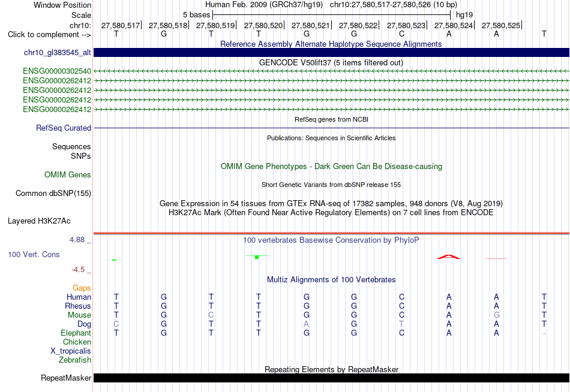Screen dimensions: 570x392
Task: Open the 100 Vert. Cons label
Action: [x=34, y=254]
